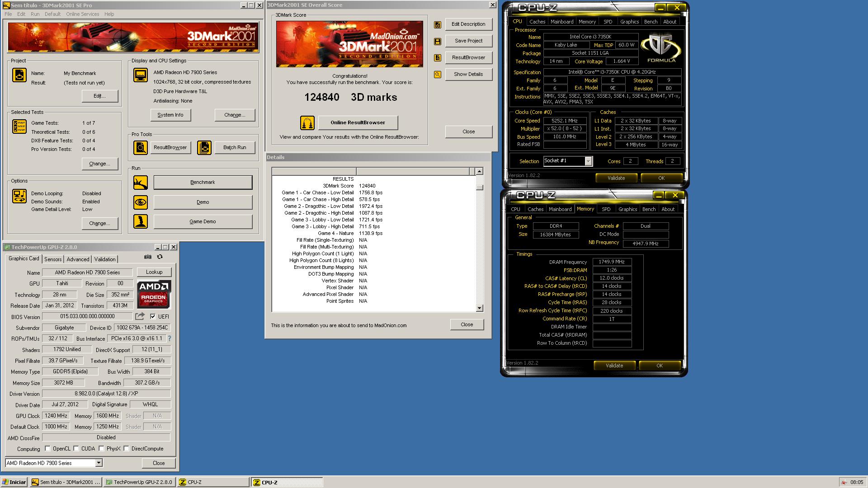This screenshot has width=868, height=488.
Task: Click the Display and CPU Settings monitor icon
Action: (141, 75)
